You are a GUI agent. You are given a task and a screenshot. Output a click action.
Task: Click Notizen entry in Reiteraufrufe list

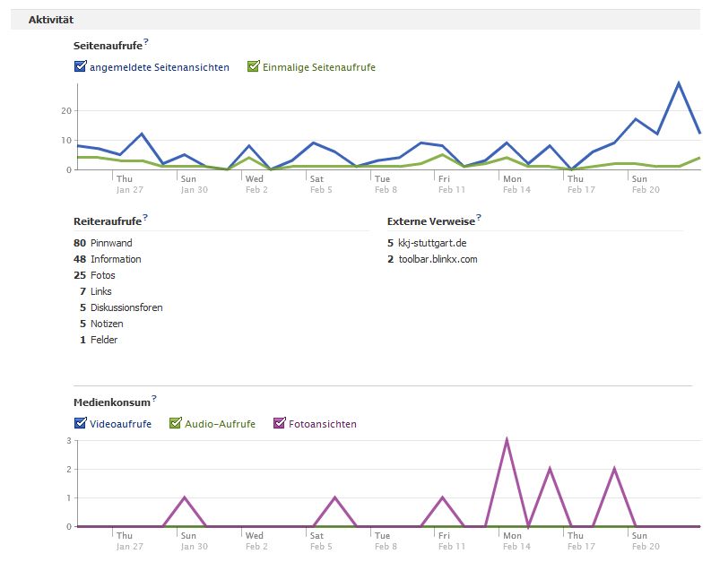point(107,324)
